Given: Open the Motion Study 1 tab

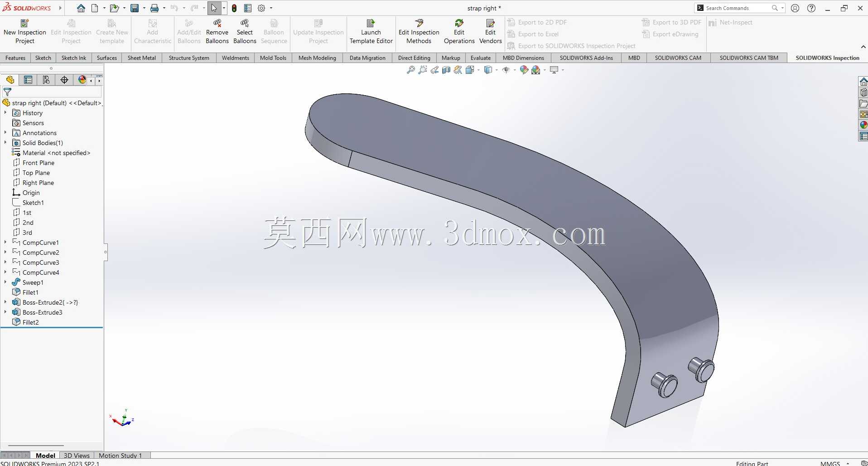Looking at the screenshot, I should (120, 456).
